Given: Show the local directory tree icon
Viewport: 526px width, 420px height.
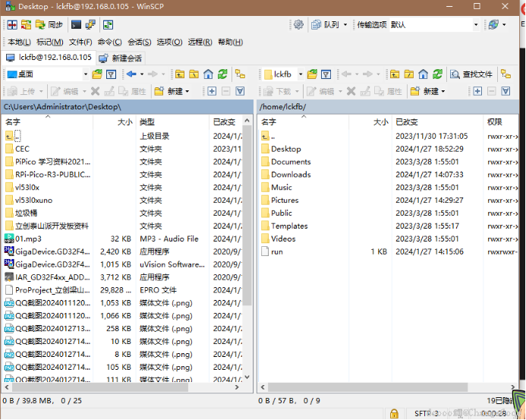Looking at the screenshot, I should pyautogui.click(x=240, y=74).
